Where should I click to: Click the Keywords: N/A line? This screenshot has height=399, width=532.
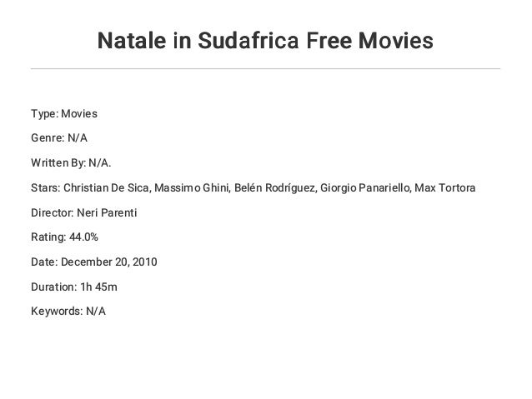point(68,312)
